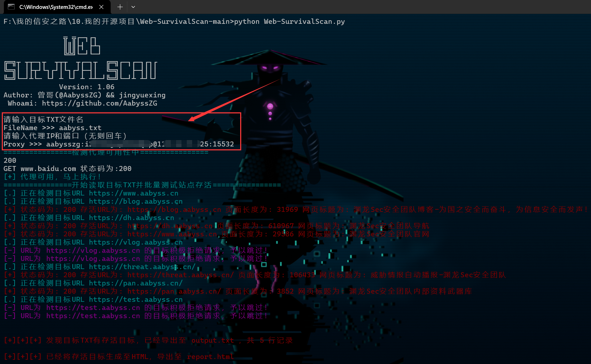The width and height of the screenshot is (591, 364).
Task: Open the https://github.com/AabyssZG link
Action: (100, 103)
